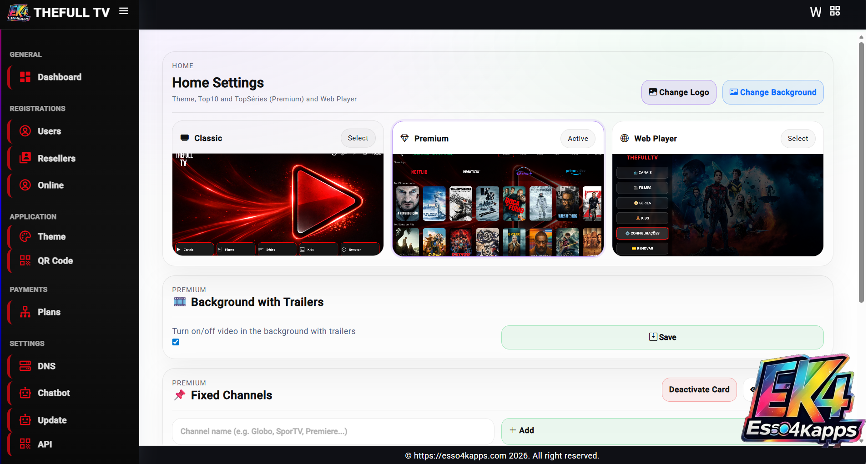Click the Plans hierarchy icon
This screenshot has height=464, width=868.
click(25, 312)
